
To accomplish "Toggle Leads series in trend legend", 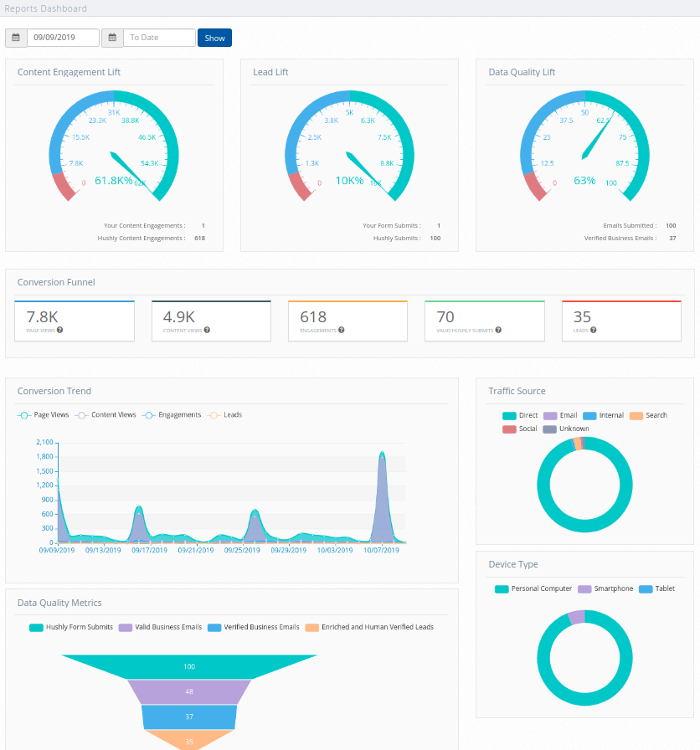I will 225,414.
